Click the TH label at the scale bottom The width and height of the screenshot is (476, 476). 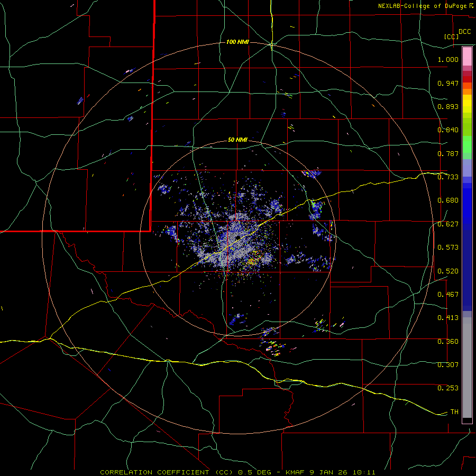click(454, 412)
